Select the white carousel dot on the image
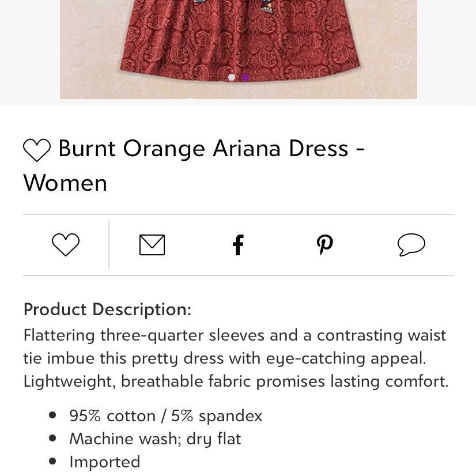This screenshot has height=476, width=476. point(232,77)
